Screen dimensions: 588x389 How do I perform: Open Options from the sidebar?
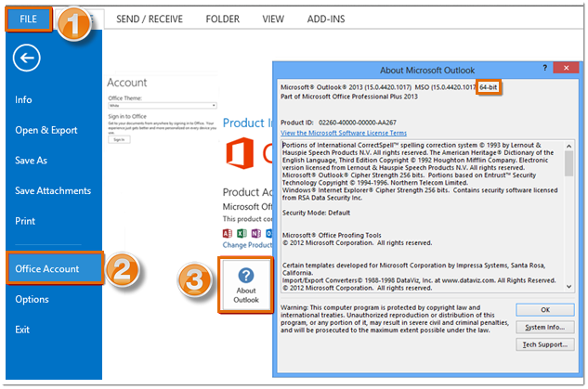[32, 299]
